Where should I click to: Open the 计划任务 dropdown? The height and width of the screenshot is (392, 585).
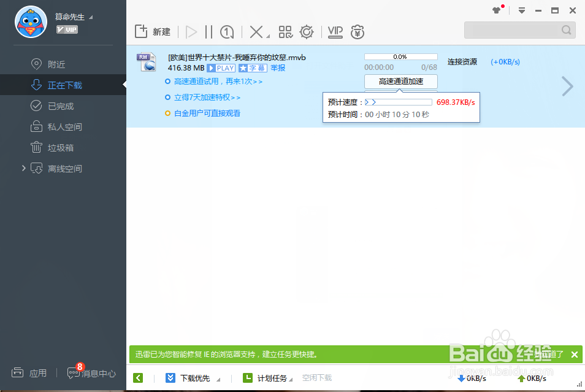click(x=271, y=378)
